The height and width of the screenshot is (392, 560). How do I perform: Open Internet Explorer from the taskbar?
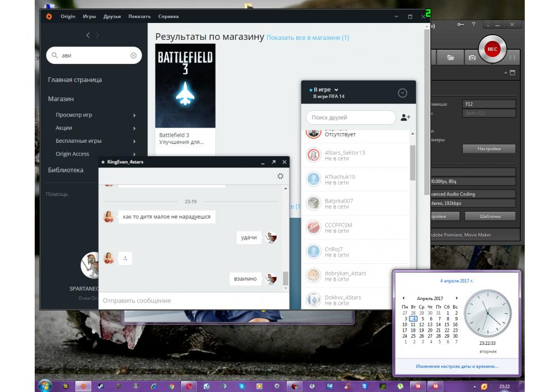pyautogui.click(x=154, y=386)
